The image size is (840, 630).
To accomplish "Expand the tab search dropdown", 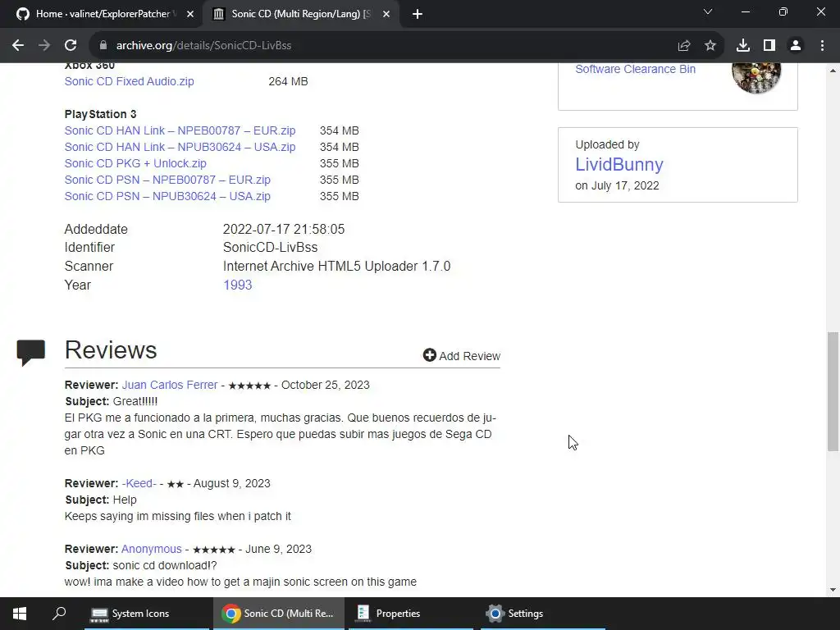I will 708,11.
